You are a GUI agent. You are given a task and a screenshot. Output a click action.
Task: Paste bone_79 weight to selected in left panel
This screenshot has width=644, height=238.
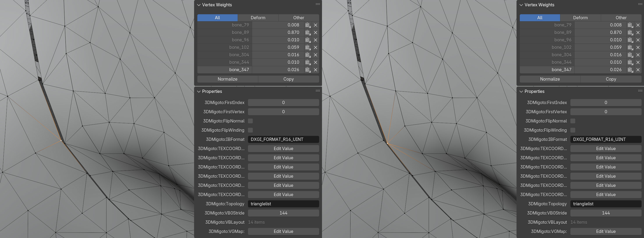pyautogui.click(x=308, y=25)
